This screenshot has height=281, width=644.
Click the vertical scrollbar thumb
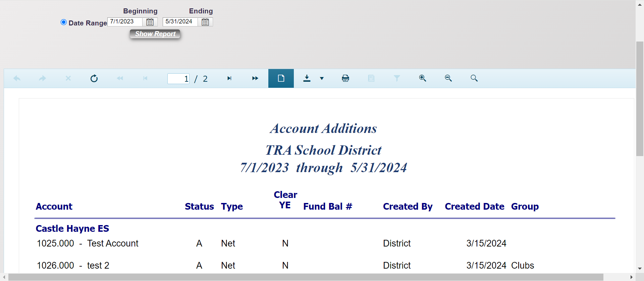coord(640,99)
